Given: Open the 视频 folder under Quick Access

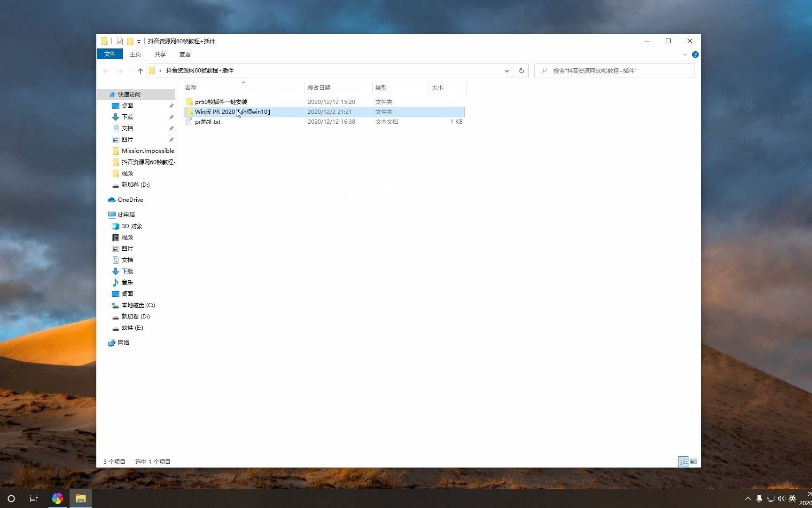Looking at the screenshot, I should click(127, 174).
